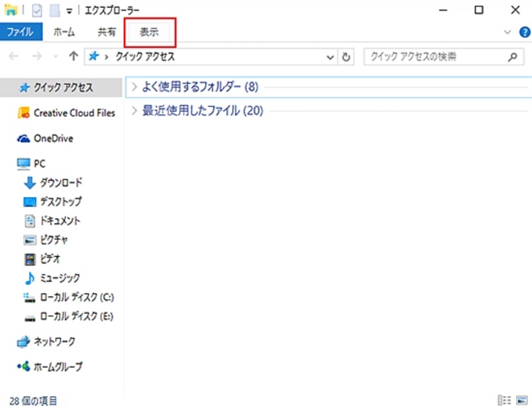Open Explorer Help via the question mark
This screenshot has height=406, width=532.
pos(524,31)
